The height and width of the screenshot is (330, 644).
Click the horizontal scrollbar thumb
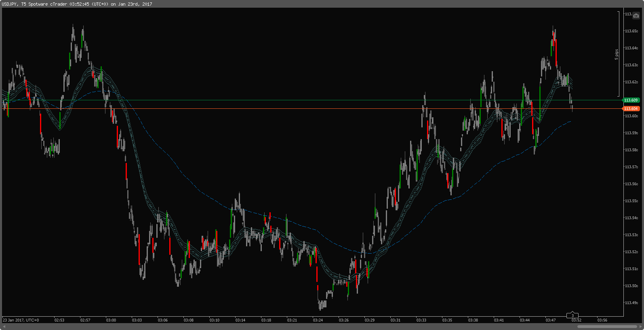[x=607, y=326]
